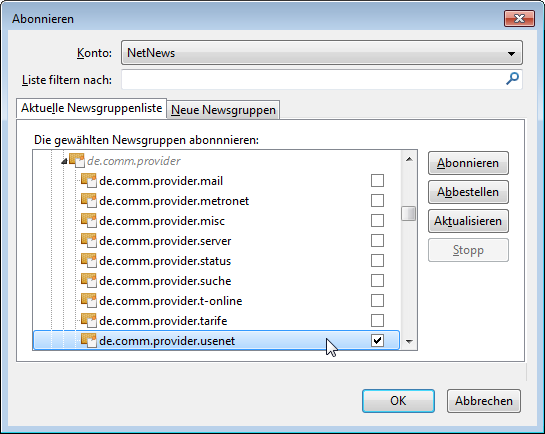Screen dimensions: 545x434
Task: Check the de.comm.provider.mail subscription box
Action: pos(377,181)
